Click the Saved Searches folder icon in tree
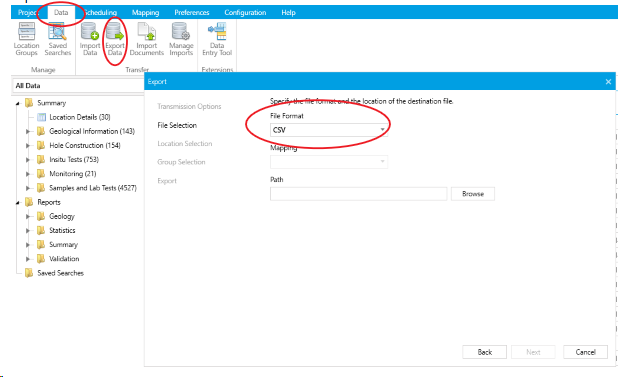The width and height of the screenshot is (638, 377). (x=29, y=273)
